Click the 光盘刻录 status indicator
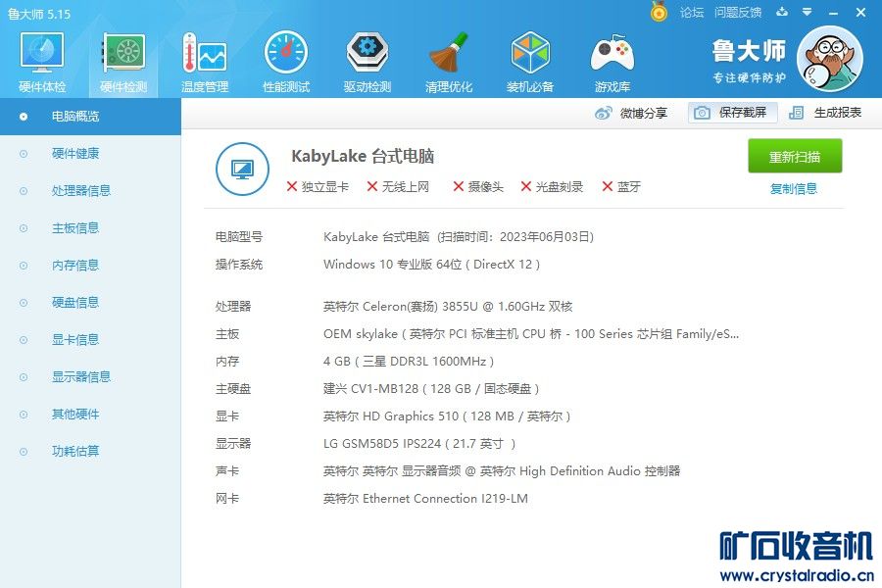This screenshot has height=588, width=882. pos(552,187)
